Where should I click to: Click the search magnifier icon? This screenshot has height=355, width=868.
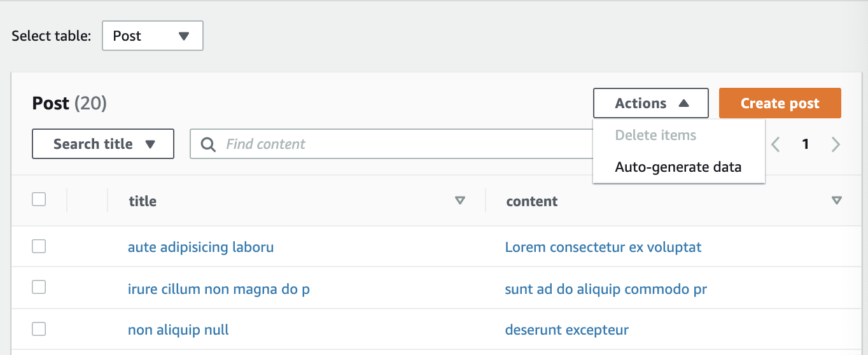tap(208, 144)
